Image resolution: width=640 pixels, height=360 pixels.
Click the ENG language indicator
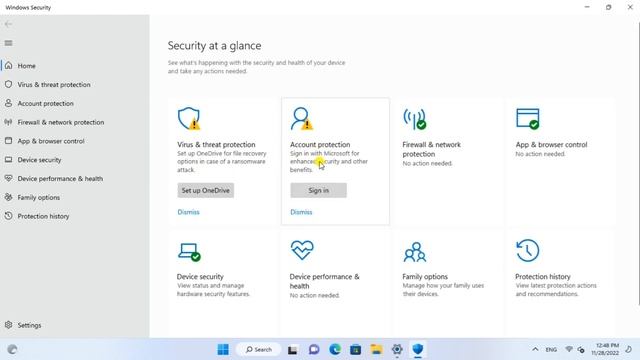pos(551,349)
